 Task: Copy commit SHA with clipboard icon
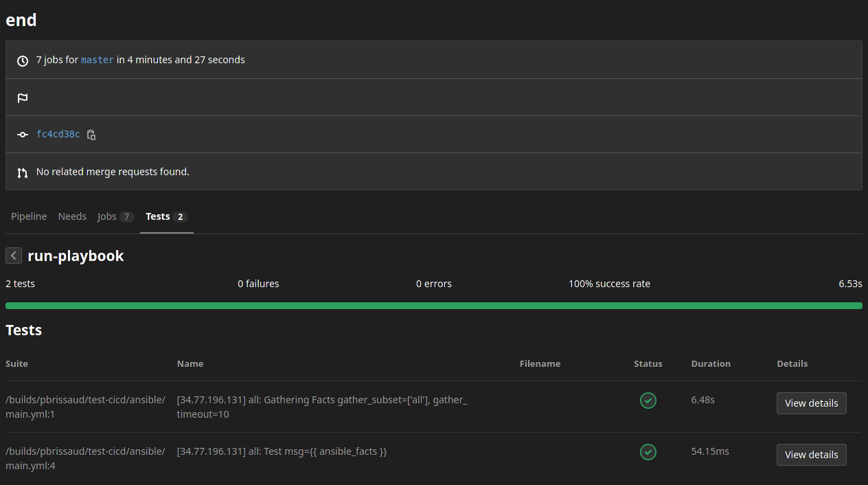click(91, 135)
